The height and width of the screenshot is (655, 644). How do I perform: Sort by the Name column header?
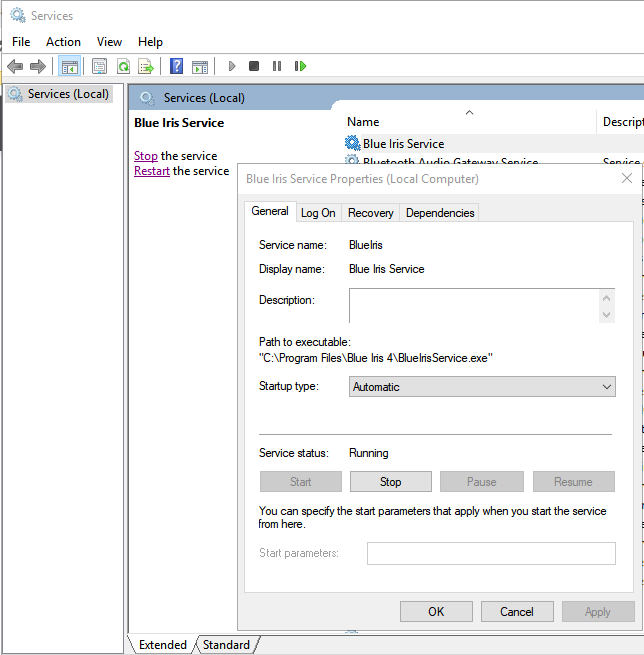point(469,122)
